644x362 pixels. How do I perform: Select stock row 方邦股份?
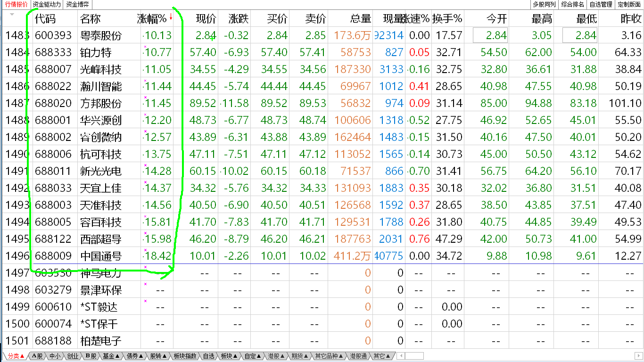point(322,103)
